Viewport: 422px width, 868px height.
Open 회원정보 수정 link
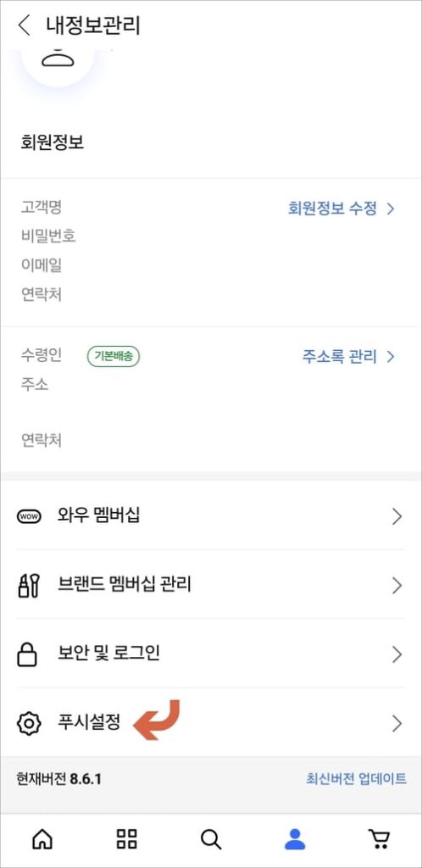(x=341, y=209)
